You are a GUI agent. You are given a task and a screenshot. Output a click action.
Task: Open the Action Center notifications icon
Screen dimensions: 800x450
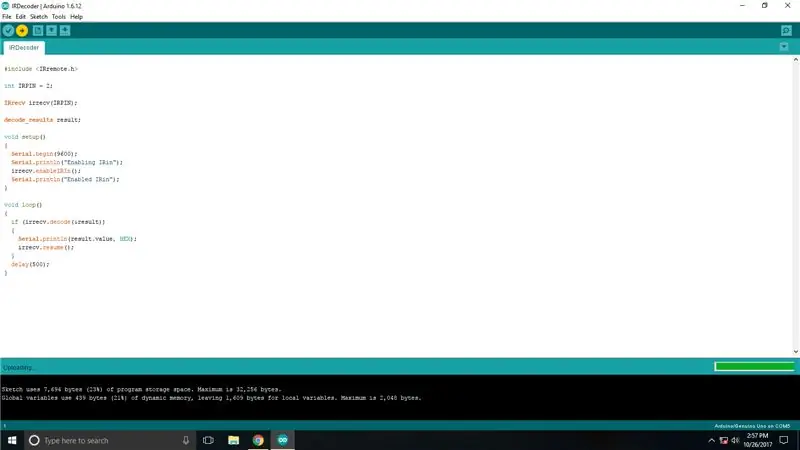784,440
